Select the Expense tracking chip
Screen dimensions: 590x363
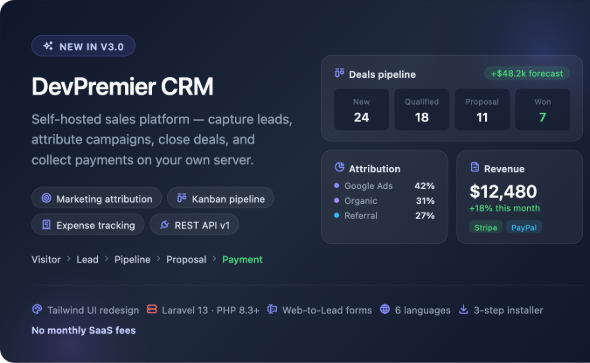click(x=88, y=225)
